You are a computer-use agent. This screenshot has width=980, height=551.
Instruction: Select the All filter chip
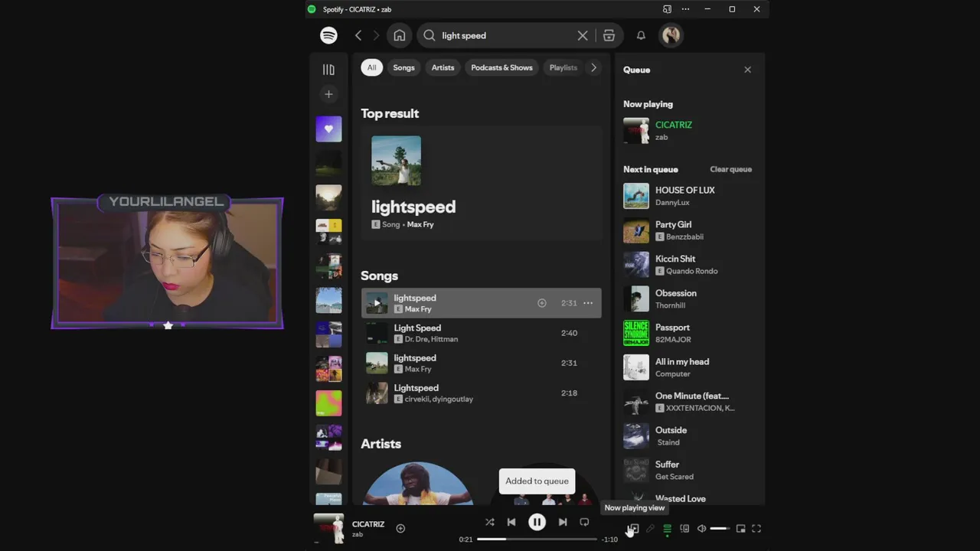click(371, 67)
